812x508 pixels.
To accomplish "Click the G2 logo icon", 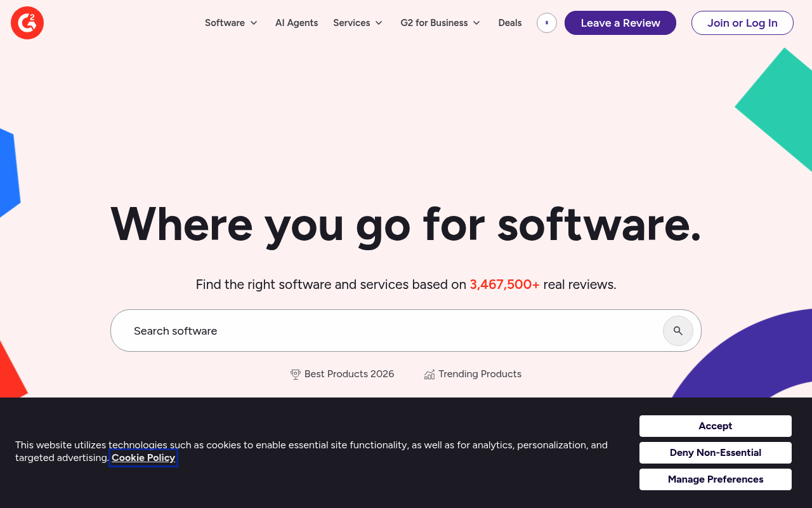I will tap(27, 23).
